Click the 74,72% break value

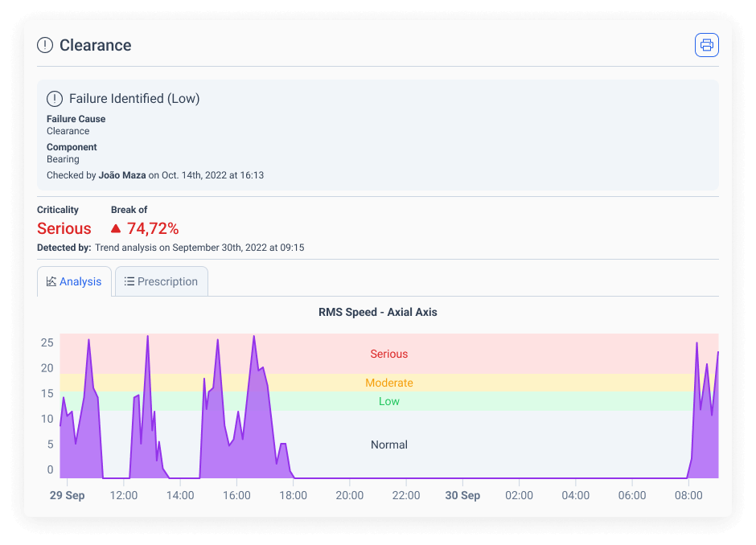153,228
